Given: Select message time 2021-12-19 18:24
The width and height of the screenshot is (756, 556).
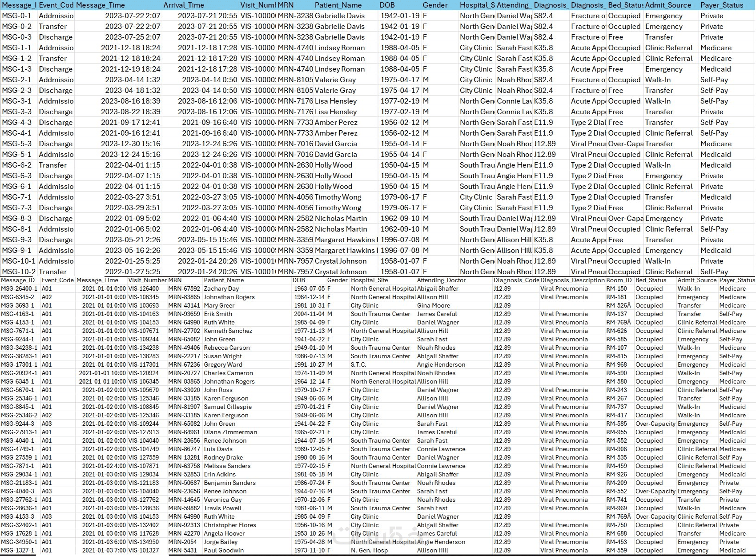Looking at the screenshot, I should tap(130, 69).
